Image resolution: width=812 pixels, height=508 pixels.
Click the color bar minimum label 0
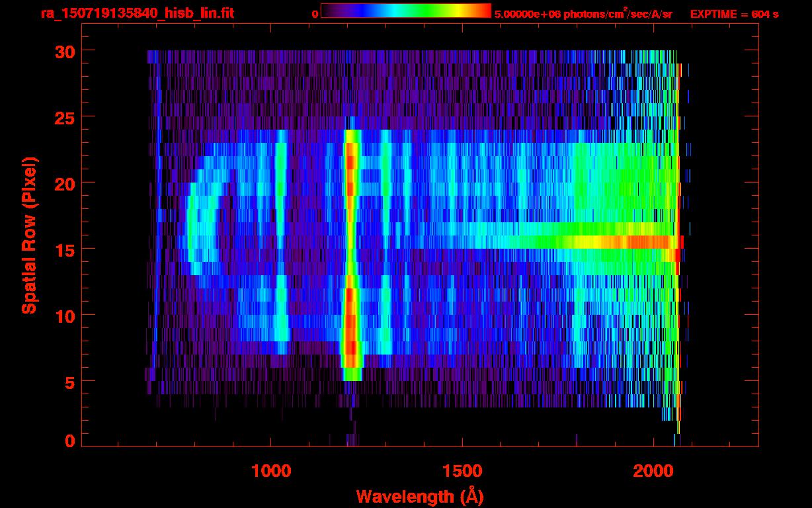coord(315,13)
